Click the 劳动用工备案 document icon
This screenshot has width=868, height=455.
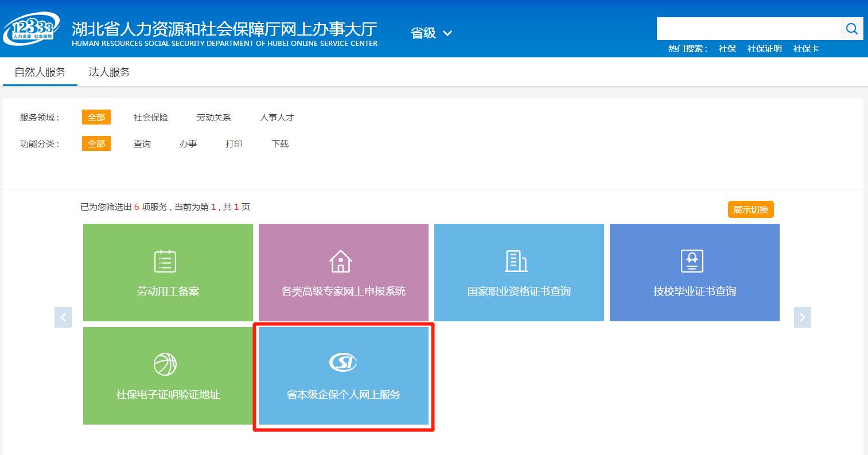[166, 261]
